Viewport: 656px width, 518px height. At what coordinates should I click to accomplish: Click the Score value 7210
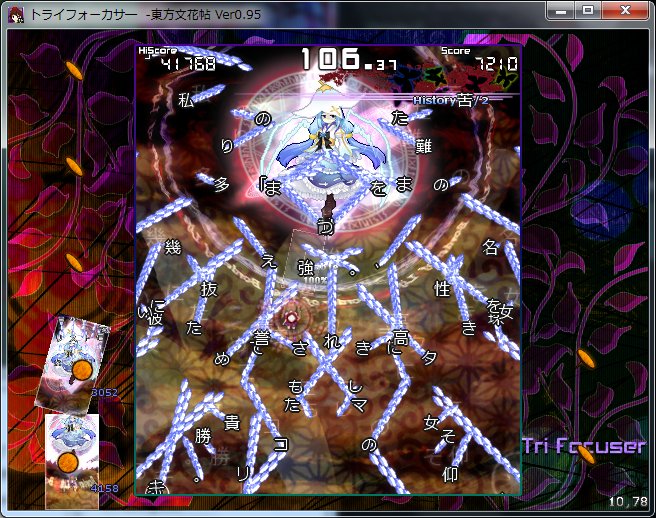coord(496,64)
